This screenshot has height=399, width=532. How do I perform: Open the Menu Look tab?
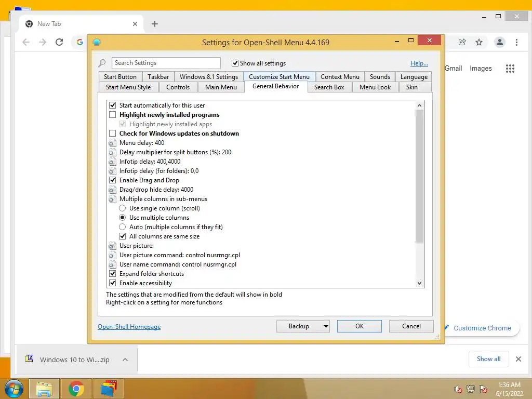[x=375, y=87]
